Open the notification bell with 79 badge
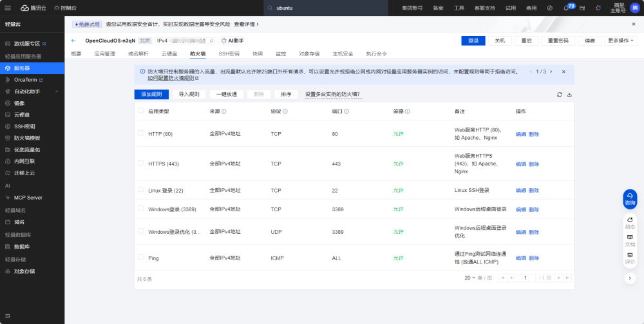This screenshot has width=644, height=324. coord(566,8)
